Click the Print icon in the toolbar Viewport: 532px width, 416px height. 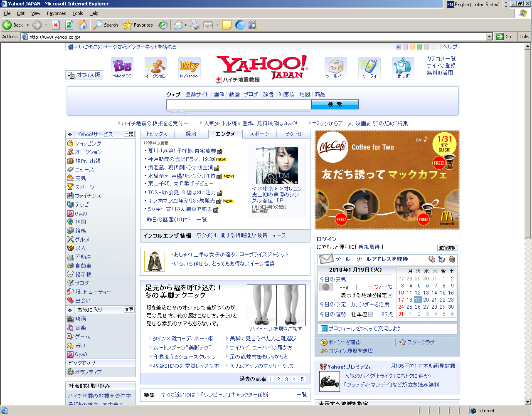click(x=195, y=25)
